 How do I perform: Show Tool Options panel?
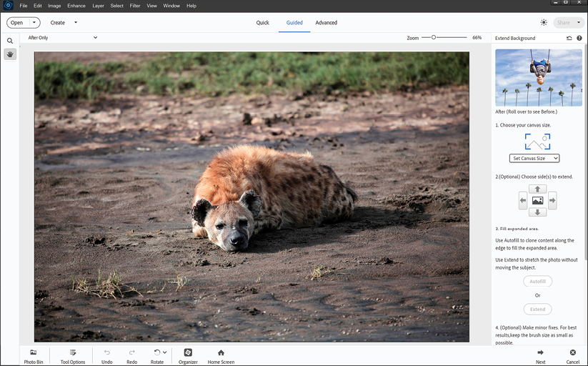click(73, 357)
